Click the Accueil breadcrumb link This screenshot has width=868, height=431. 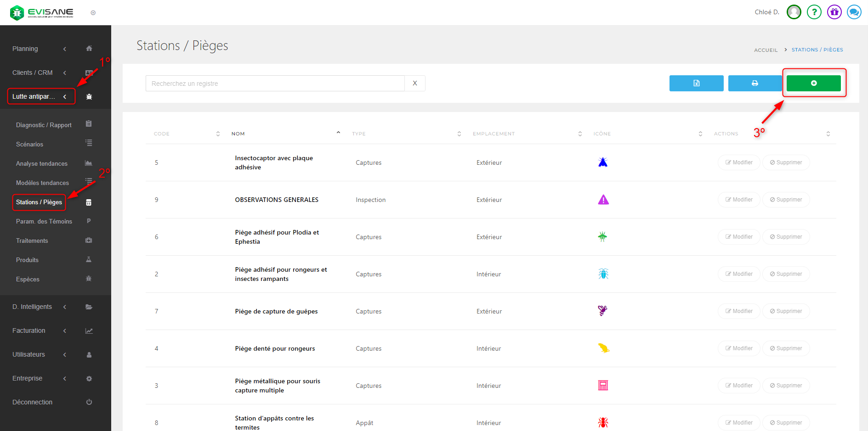click(766, 50)
